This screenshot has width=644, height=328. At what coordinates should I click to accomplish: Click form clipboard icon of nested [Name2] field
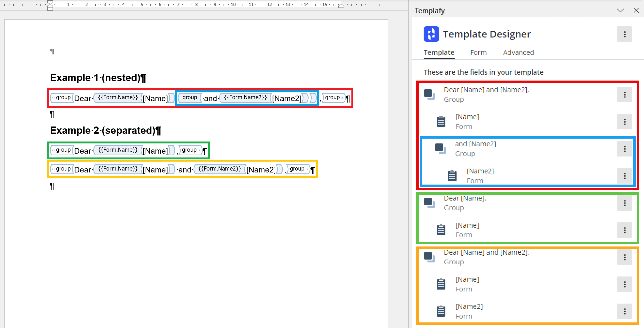click(x=452, y=176)
